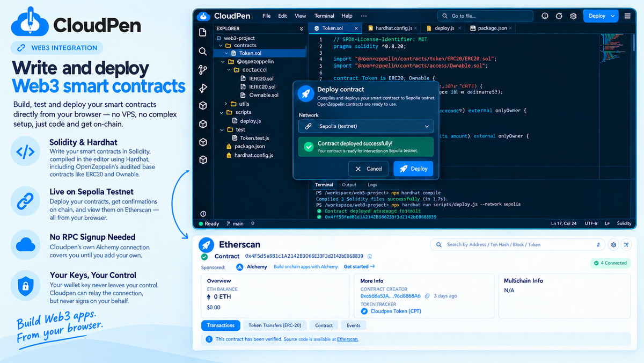Click the Solidity language mode in status bar
Viewport: 644px width, 363px height.
click(x=624, y=223)
